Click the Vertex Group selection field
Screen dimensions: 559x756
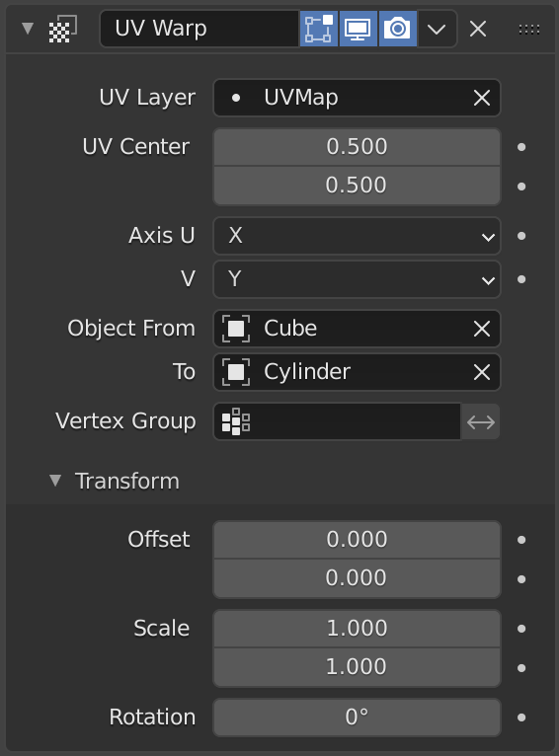(x=337, y=421)
